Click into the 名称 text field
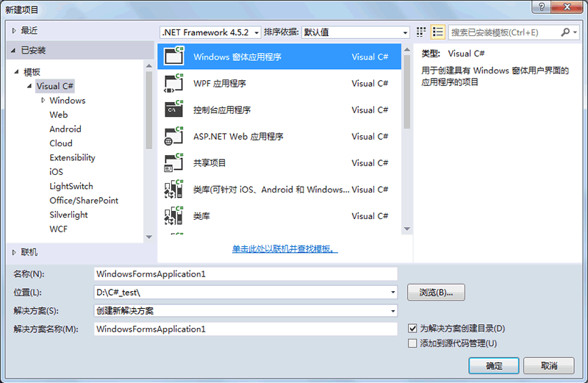The height and width of the screenshot is (383, 588). (245, 274)
